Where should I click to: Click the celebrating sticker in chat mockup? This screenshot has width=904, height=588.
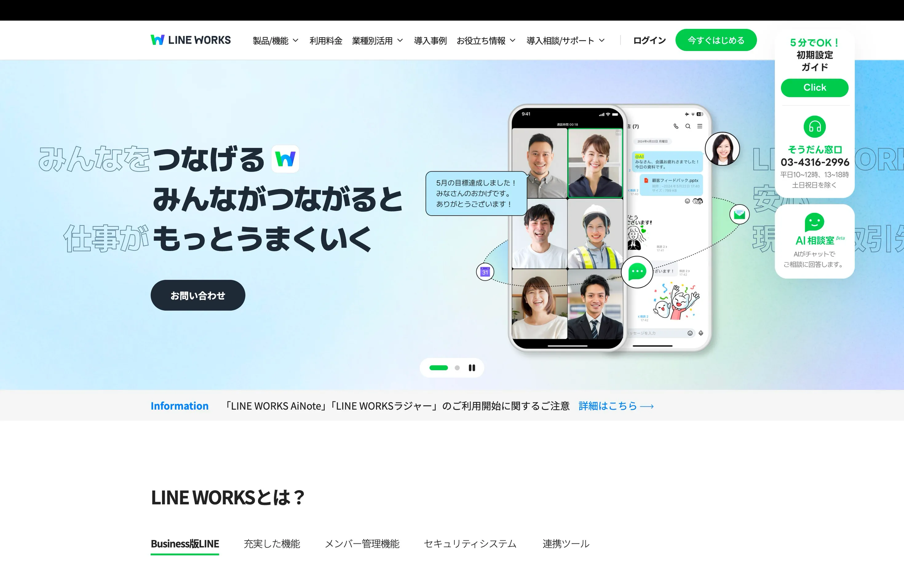[676, 302]
